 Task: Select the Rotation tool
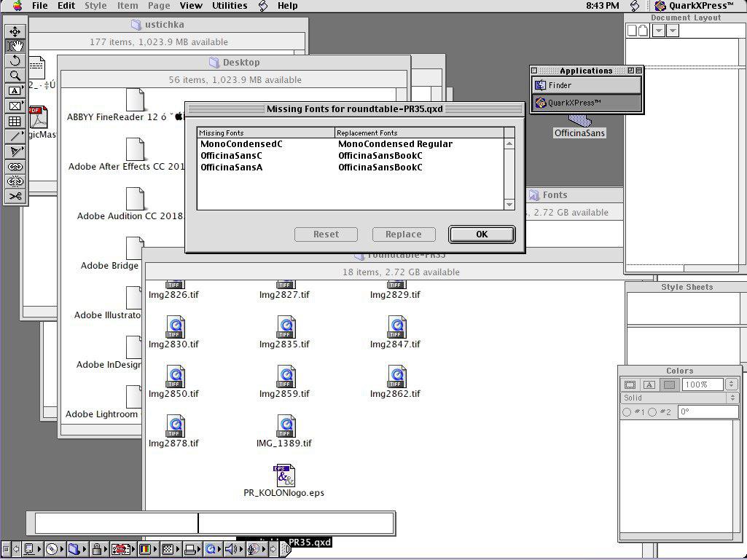pos(15,61)
